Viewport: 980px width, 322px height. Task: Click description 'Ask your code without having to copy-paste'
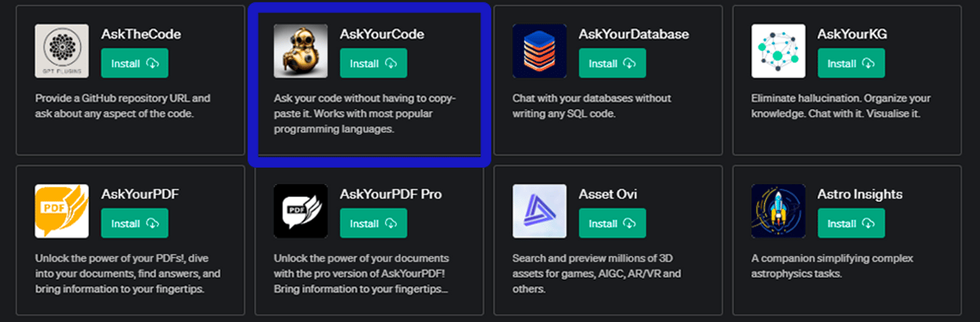365,113
